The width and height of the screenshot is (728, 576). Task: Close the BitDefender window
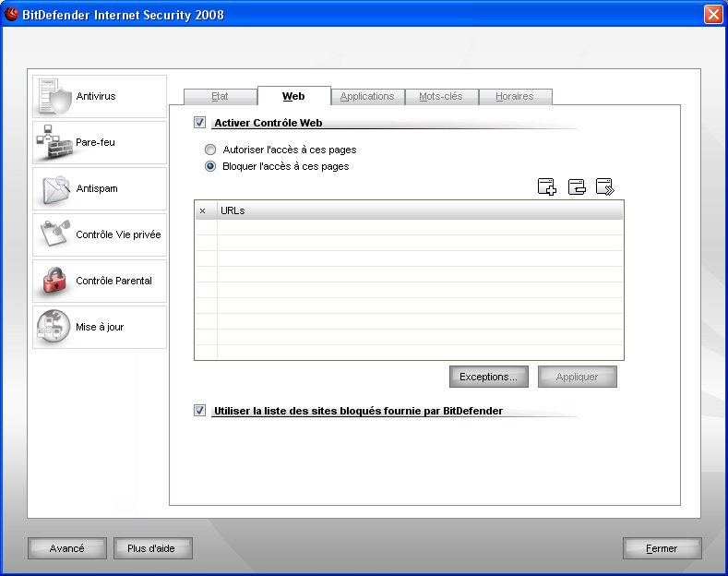712,14
